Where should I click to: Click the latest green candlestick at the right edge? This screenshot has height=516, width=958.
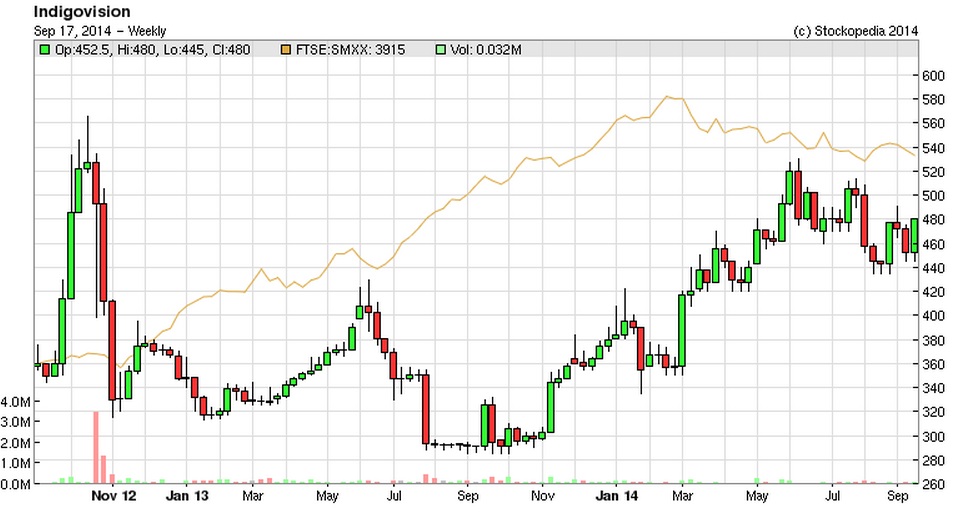[914, 236]
